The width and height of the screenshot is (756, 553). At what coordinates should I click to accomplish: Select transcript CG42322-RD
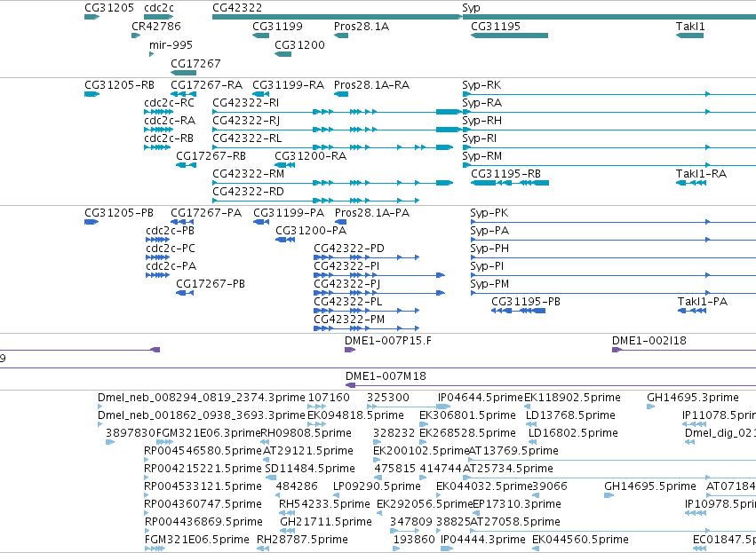pyautogui.click(x=315, y=201)
